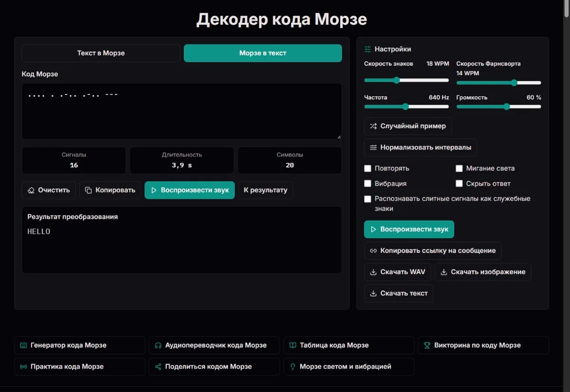Click the eraser icon in Очистить
The image size is (570, 392).
click(x=31, y=190)
